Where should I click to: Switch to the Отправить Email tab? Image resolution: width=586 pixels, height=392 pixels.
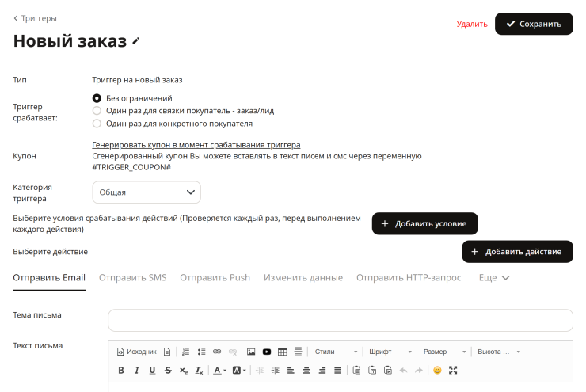[49, 278]
